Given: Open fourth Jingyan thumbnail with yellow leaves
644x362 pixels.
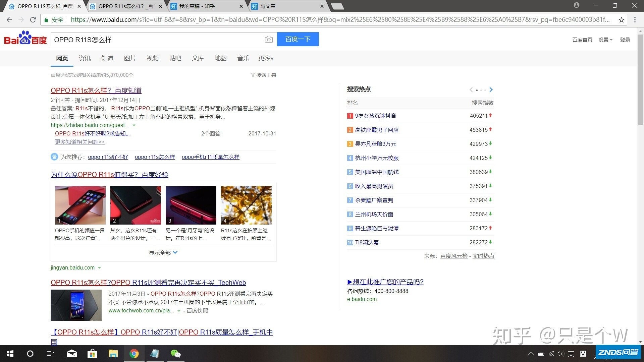Looking at the screenshot, I should click(x=246, y=205).
